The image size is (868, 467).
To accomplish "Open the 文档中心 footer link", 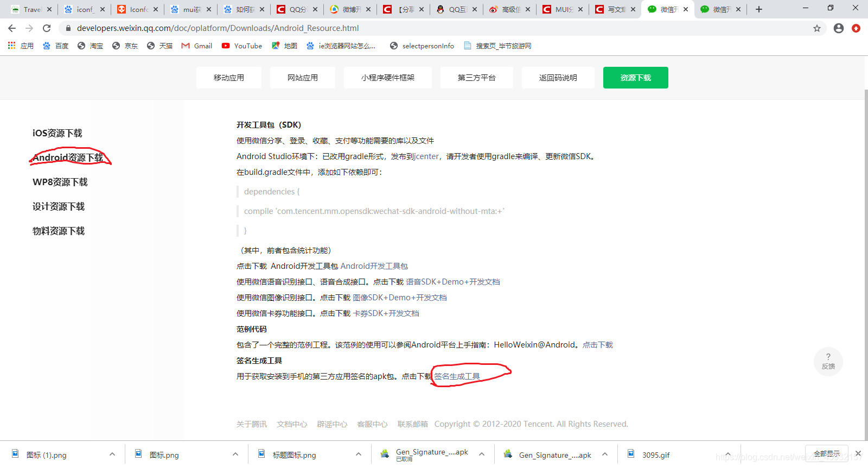I will tap(292, 424).
